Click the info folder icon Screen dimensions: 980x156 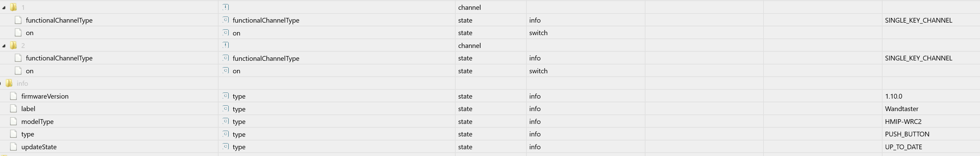click(9, 83)
